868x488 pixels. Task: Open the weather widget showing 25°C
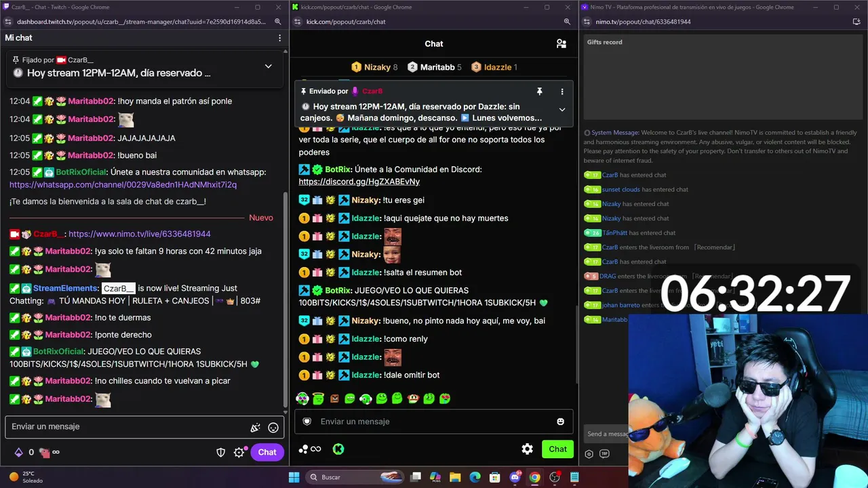27,477
